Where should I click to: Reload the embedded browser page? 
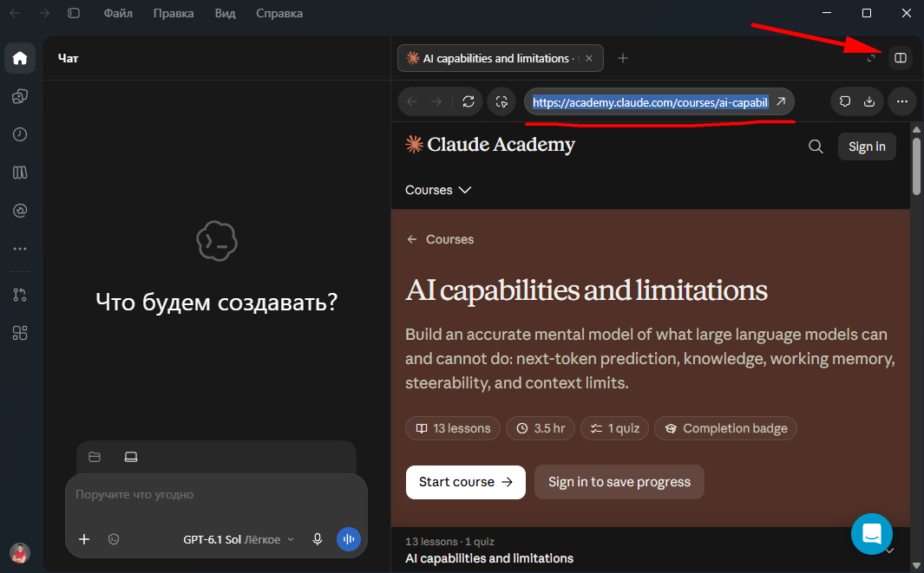click(469, 102)
